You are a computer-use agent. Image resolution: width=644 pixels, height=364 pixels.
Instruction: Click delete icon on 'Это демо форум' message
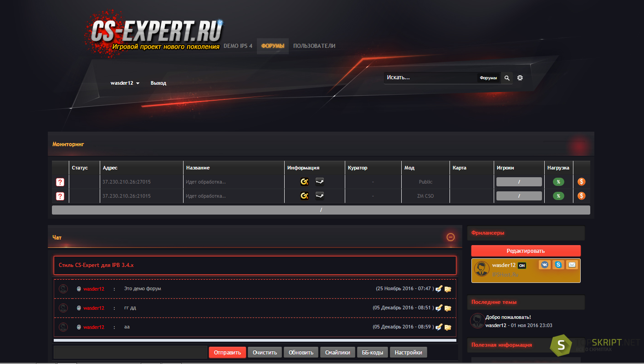pyautogui.click(x=448, y=289)
